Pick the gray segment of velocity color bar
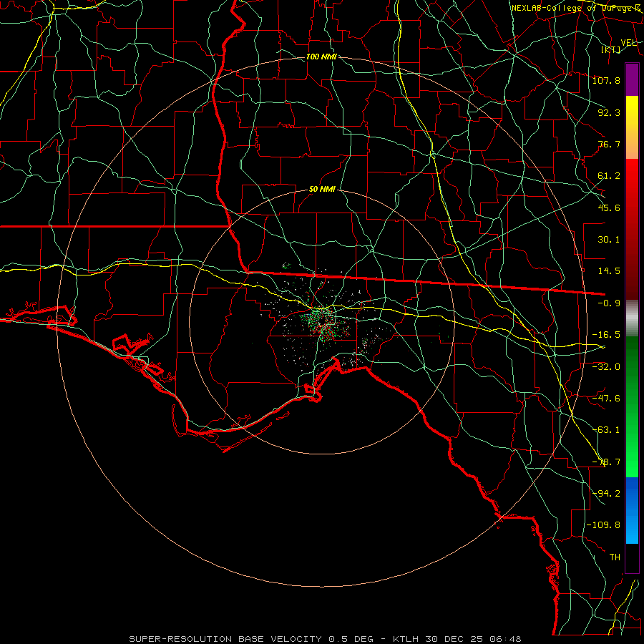Viewport: 644px width, 644px height. coord(632,318)
